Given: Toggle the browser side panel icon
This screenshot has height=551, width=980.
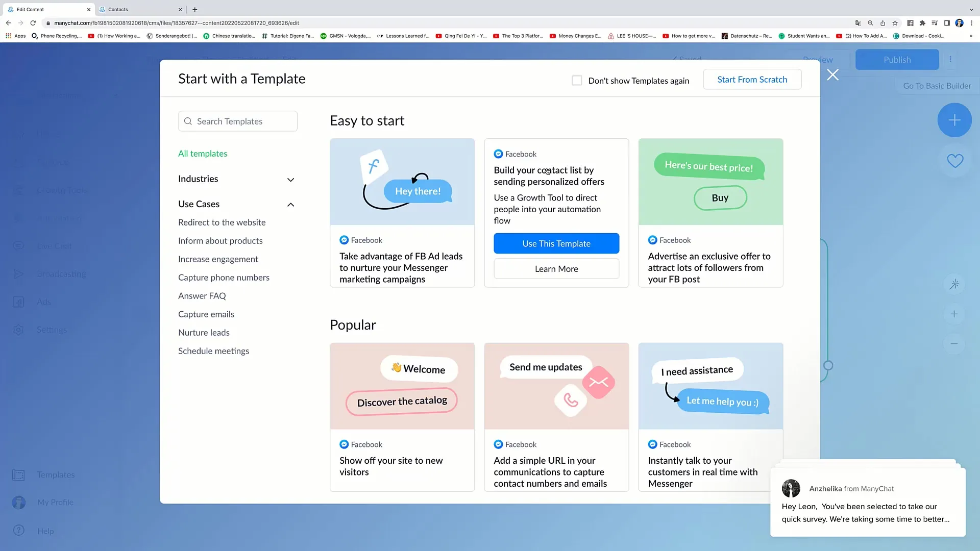Looking at the screenshot, I should point(947,23).
